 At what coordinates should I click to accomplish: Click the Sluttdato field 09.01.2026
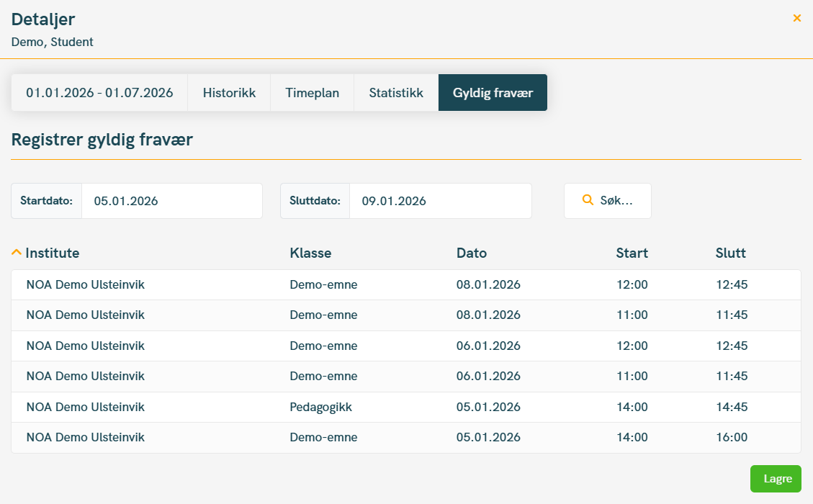tap(441, 201)
